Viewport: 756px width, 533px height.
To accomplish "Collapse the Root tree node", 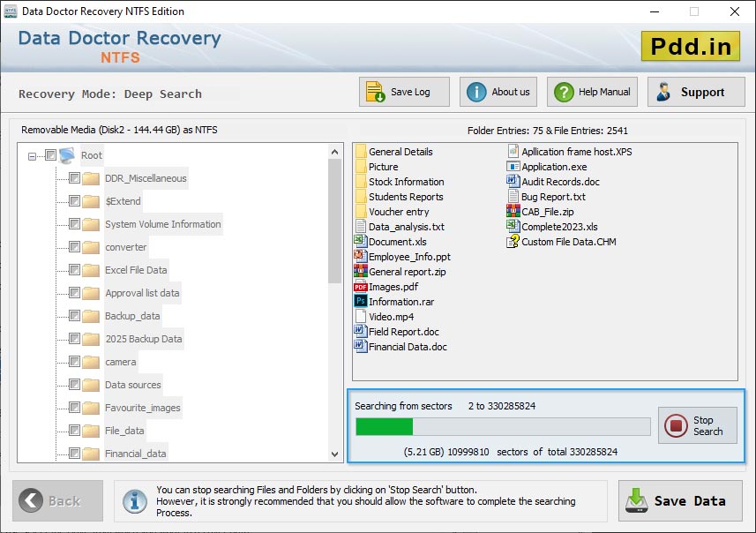I will [x=32, y=156].
